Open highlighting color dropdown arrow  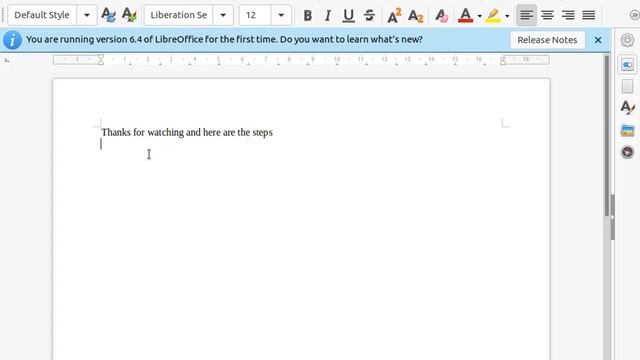click(507, 16)
